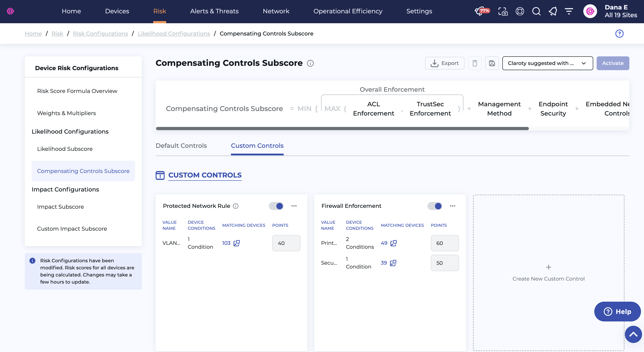Screen dimensions: 644x352
Task: Switch to the Default Controls tab
Action: 181,146
